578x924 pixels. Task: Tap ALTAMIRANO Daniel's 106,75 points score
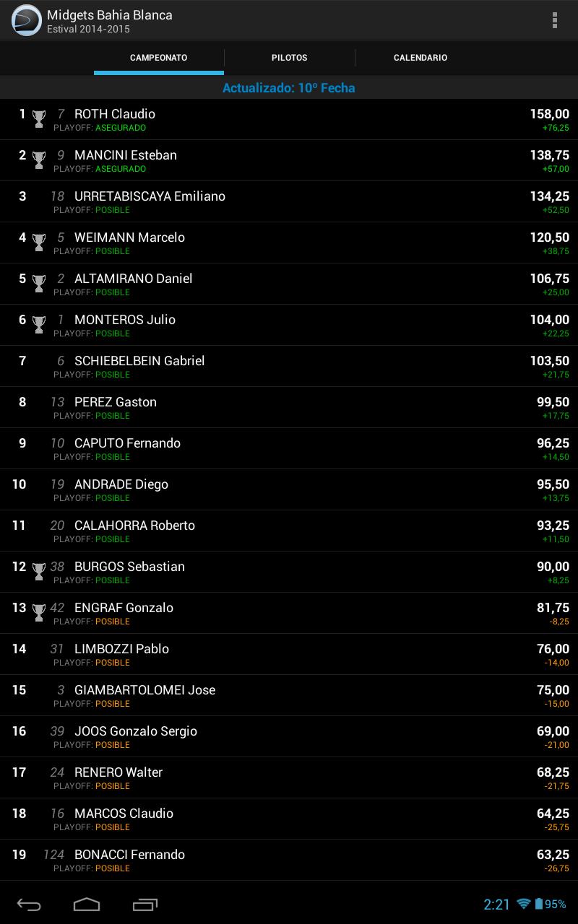coord(549,279)
